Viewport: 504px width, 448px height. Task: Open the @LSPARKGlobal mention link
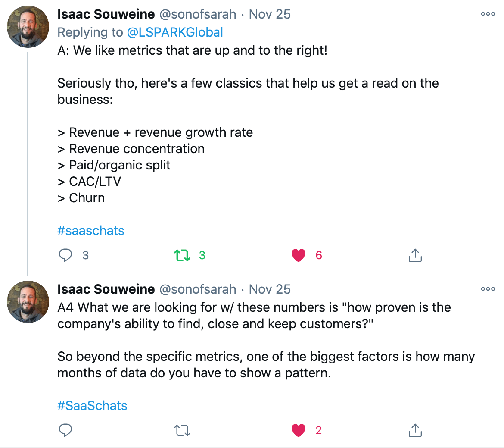[175, 32]
